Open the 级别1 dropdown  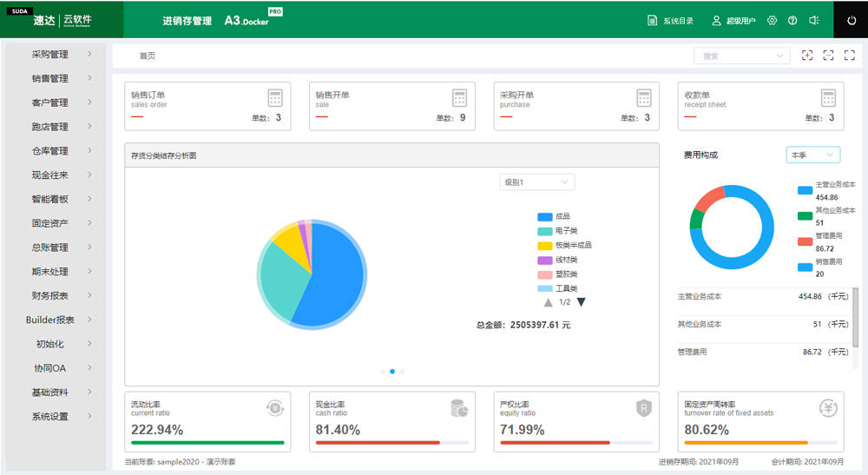point(537,182)
